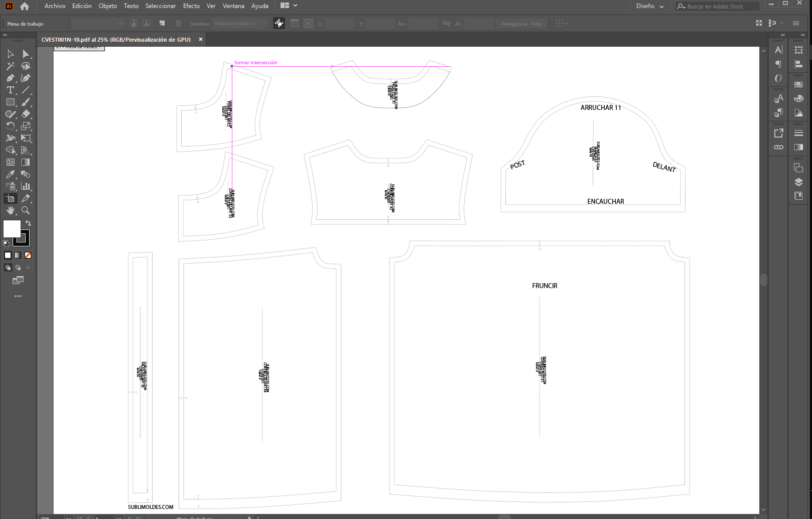This screenshot has height=519, width=812.
Task: Open the Efecto menu
Action: [x=191, y=6]
